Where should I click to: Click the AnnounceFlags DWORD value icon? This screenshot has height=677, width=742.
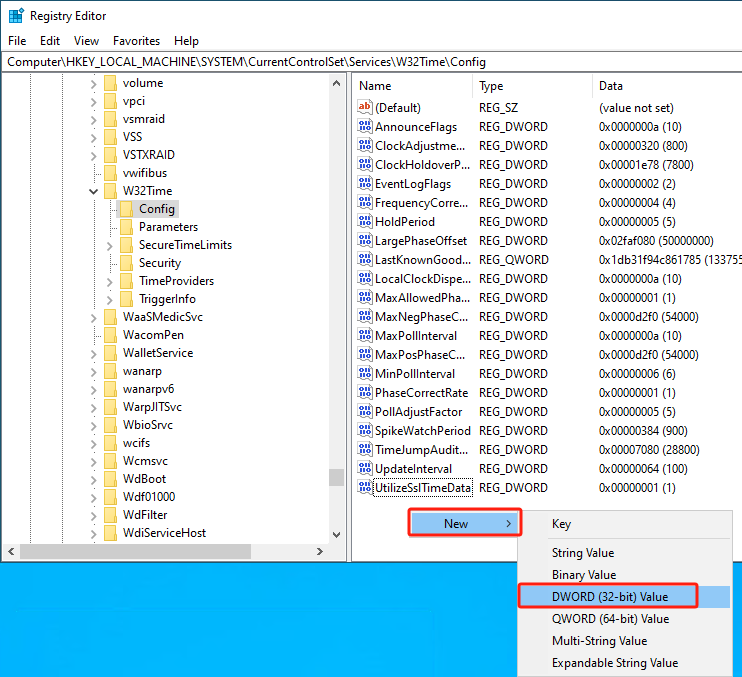(365, 127)
